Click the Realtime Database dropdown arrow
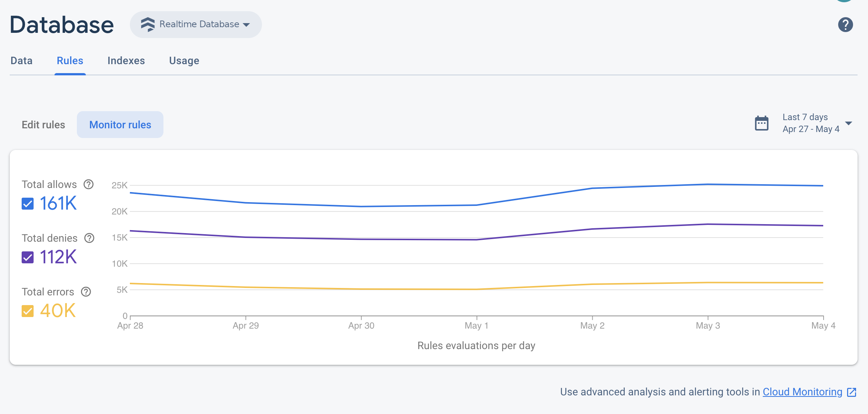Screen dimensions: 868x414 [x=248, y=24]
